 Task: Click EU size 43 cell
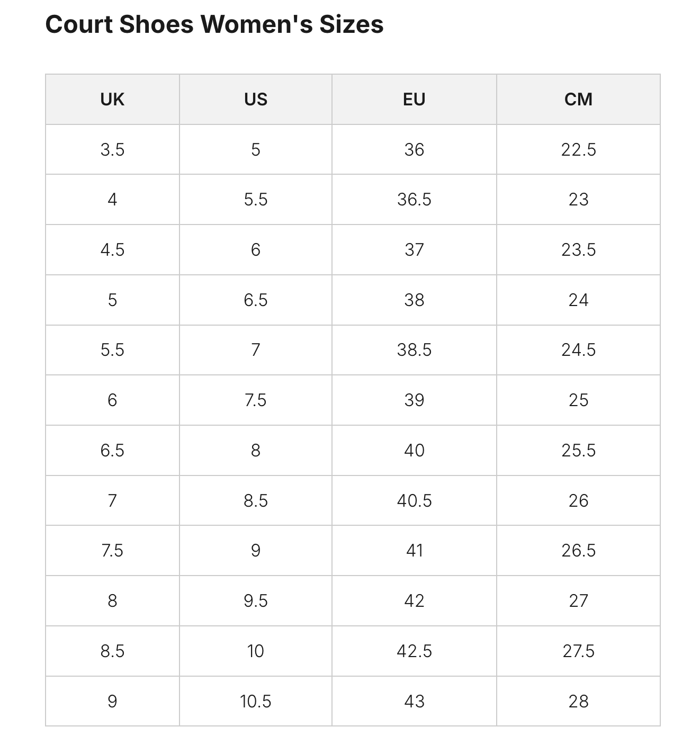click(414, 701)
